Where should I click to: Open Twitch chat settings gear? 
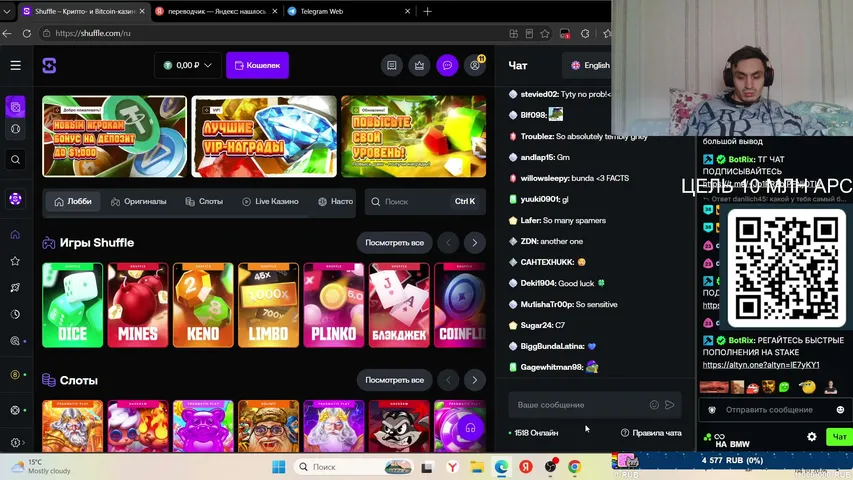812,436
